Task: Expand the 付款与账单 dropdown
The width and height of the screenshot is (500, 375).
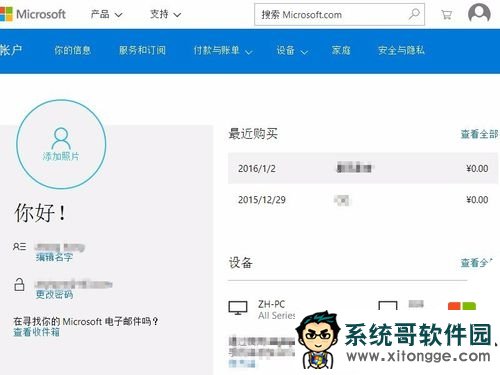Action: [223, 51]
